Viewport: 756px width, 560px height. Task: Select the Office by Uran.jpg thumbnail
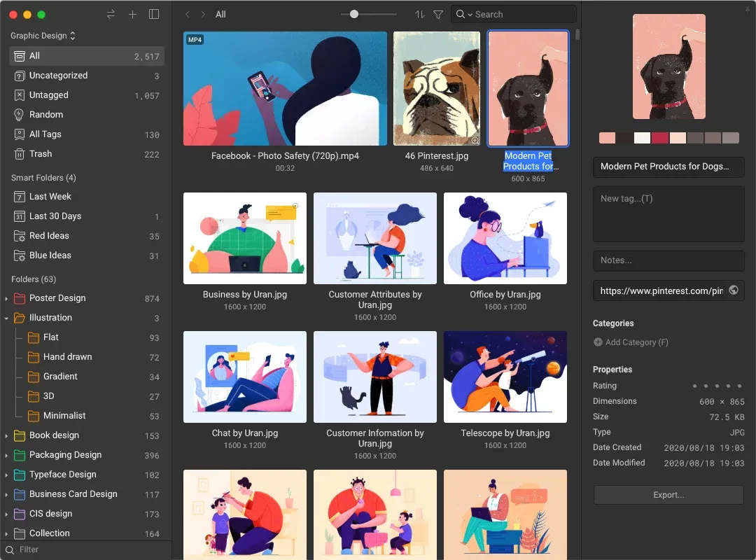coord(505,238)
